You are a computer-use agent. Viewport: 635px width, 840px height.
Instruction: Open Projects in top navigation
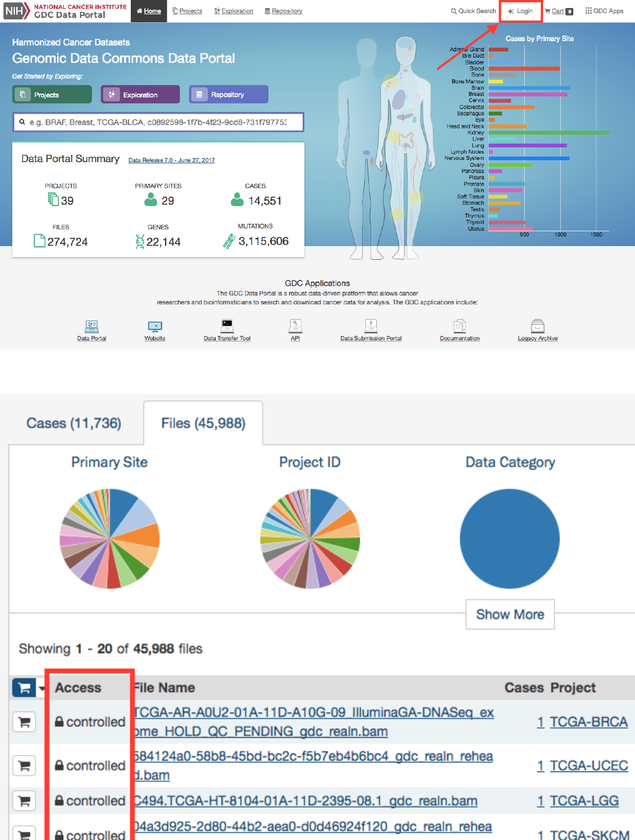pyautogui.click(x=187, y=11)
